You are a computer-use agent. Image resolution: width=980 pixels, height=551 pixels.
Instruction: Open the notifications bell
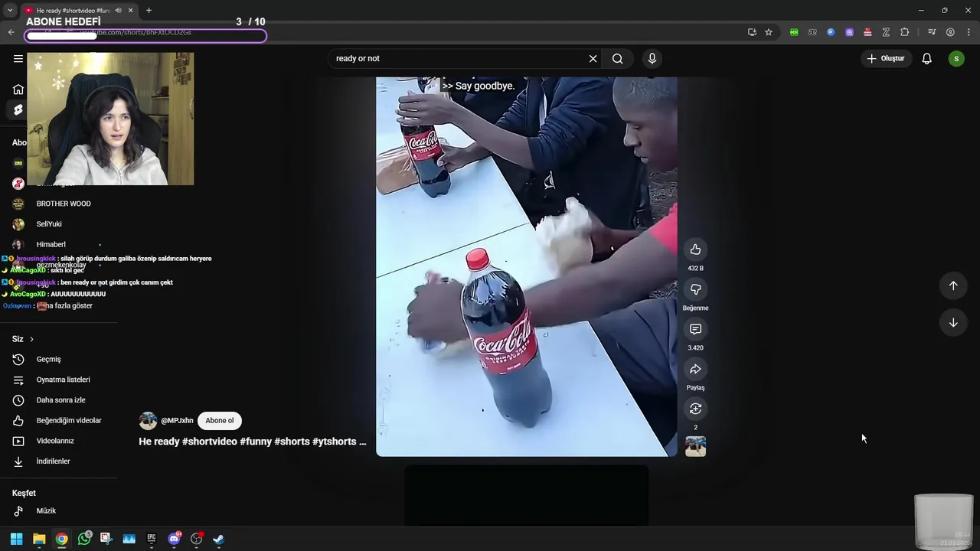[926, 58]
